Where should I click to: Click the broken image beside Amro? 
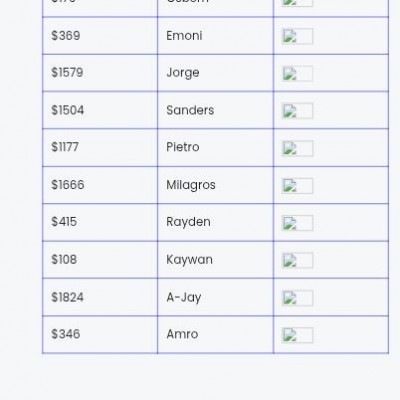tap(297, 335)
